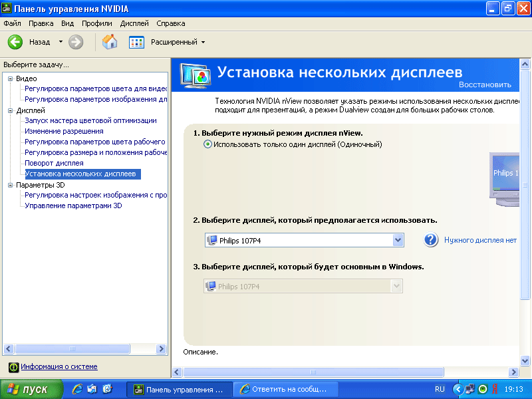This screenshot has width=532, height=399.
Task: Select Поворот дисплея tree item
Action: tap(54, 163)
